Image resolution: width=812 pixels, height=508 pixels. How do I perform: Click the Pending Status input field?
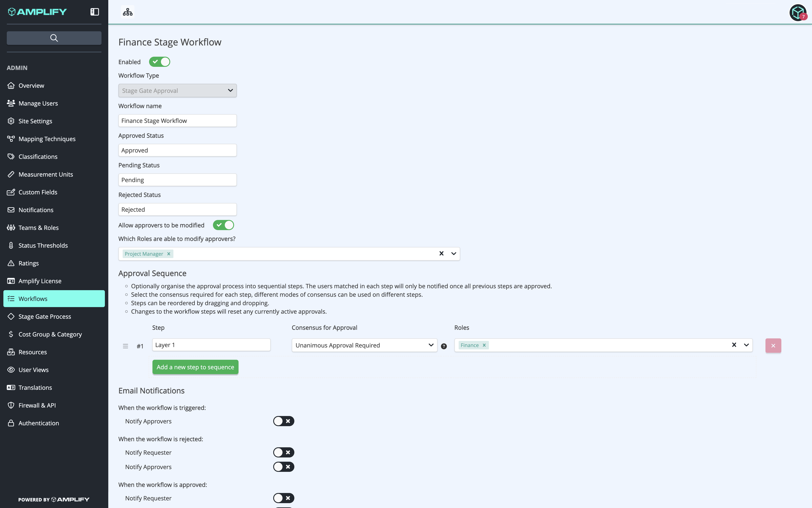click(x=177, y=180)
